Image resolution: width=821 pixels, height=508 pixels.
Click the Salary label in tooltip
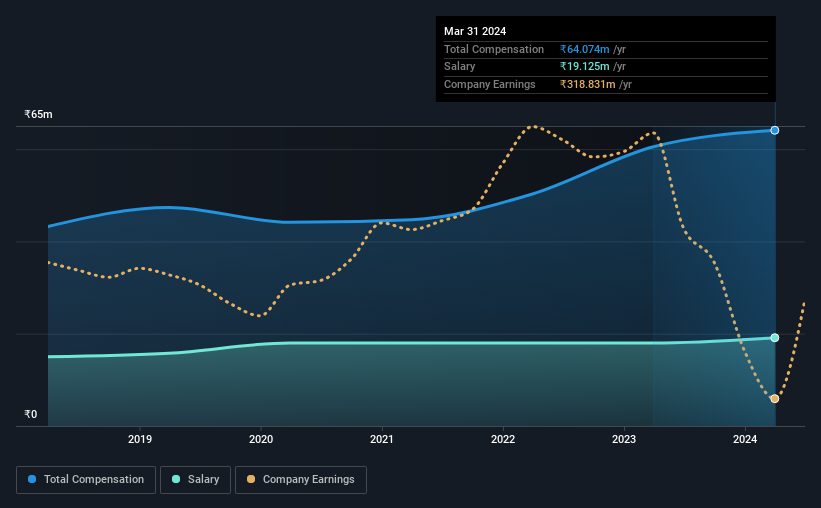click(460, 67)
